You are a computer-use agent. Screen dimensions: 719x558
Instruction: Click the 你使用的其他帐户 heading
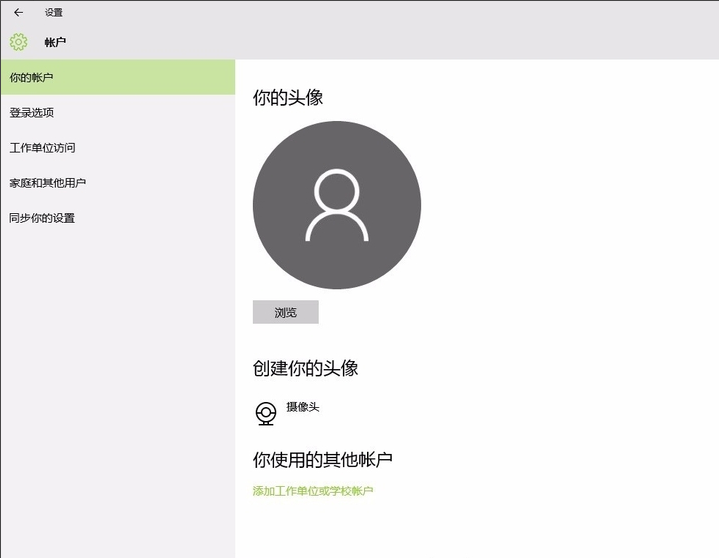[x=322, y=460]
